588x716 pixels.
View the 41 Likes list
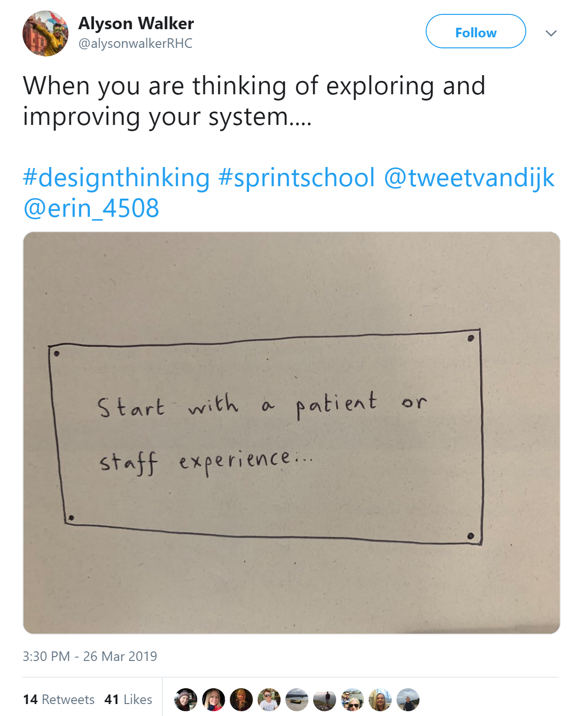pos(128,700)
